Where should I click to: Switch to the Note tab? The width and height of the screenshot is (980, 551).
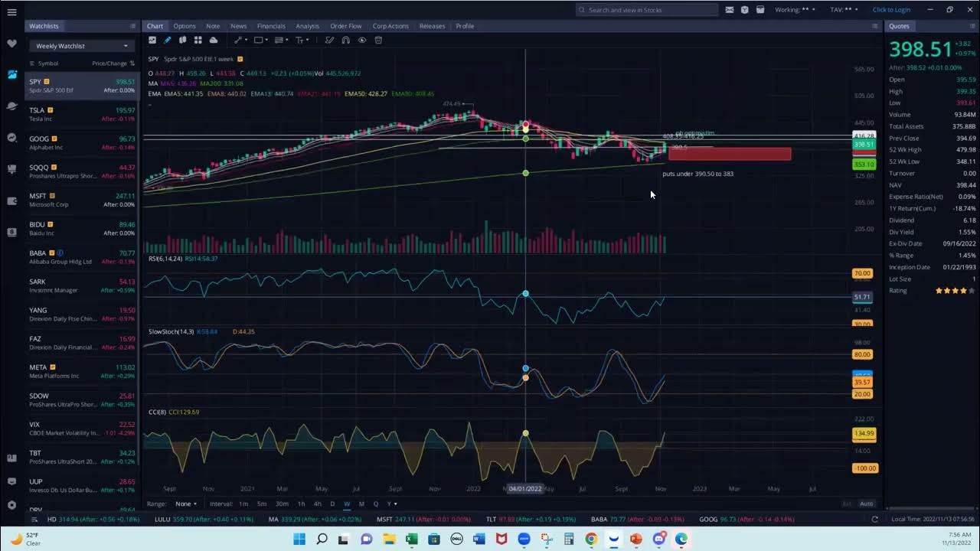[x=213, y=26]
